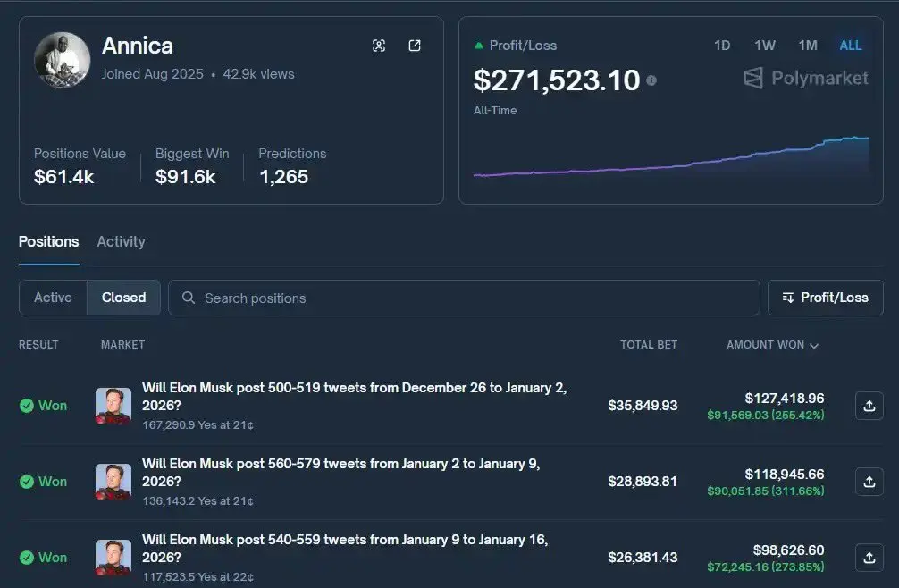Image resolution: width=899 pixels, height=588 pixels.
Task: Switch to Closed positions filter
Action: coord(123,298)
